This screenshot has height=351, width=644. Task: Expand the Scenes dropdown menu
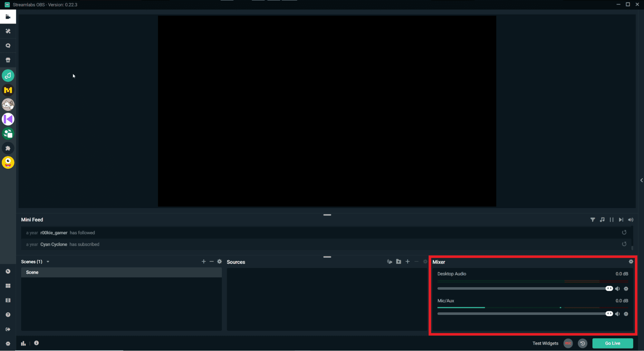47,262
